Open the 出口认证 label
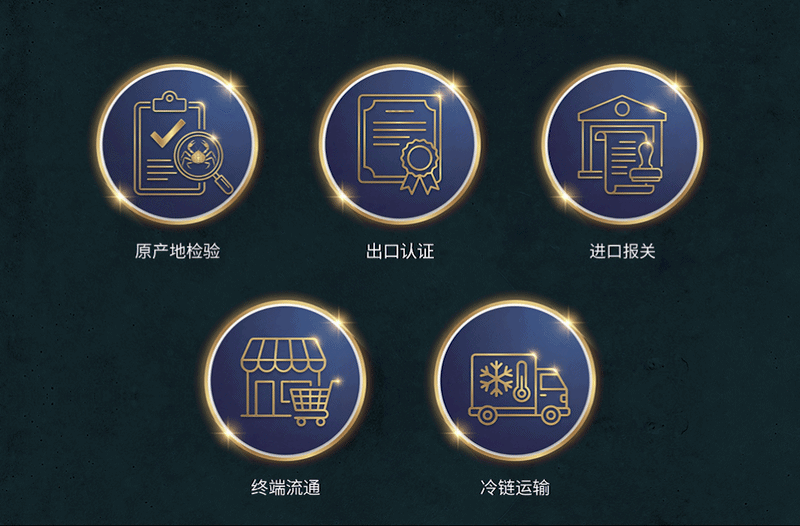This screenshot has height=526, width=800. 400,251
